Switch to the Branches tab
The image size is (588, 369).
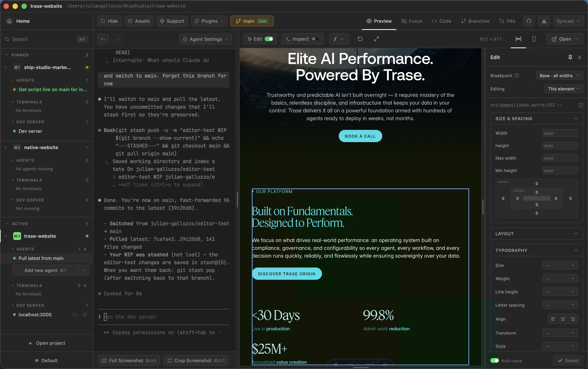point(475,21)
